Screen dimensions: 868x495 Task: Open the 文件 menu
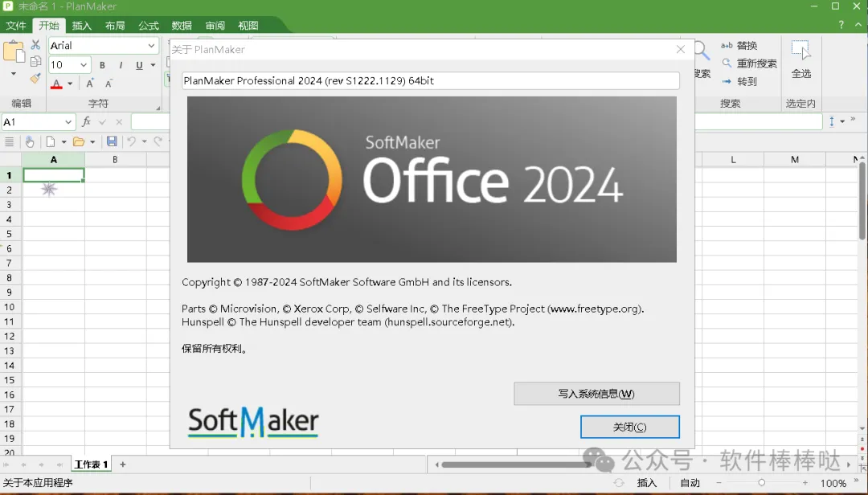point(16,26)
